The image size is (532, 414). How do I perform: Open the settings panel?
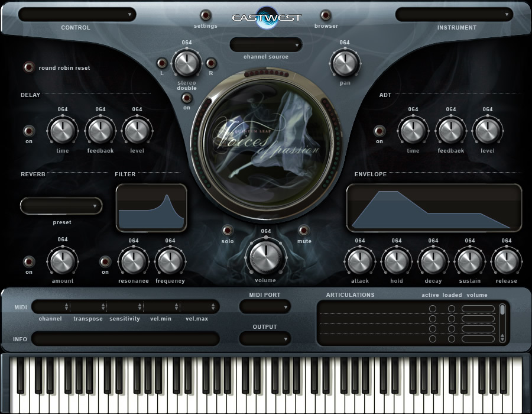pos(205,16)
